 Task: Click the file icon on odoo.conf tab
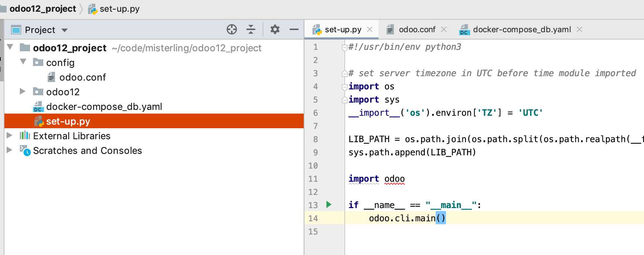[390, 30]
